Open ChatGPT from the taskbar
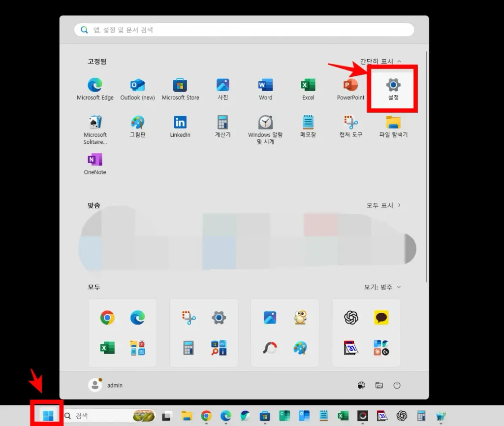 402,416
